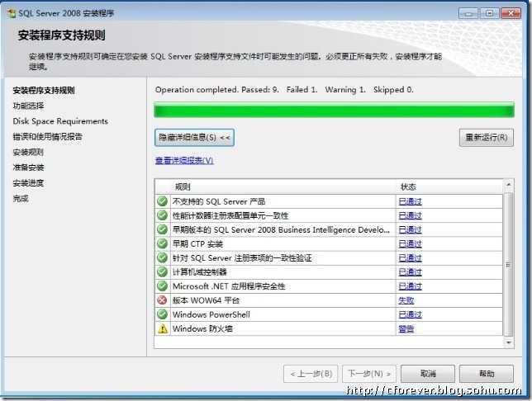Select 功能选择 step in sidebar

(28, 106)
